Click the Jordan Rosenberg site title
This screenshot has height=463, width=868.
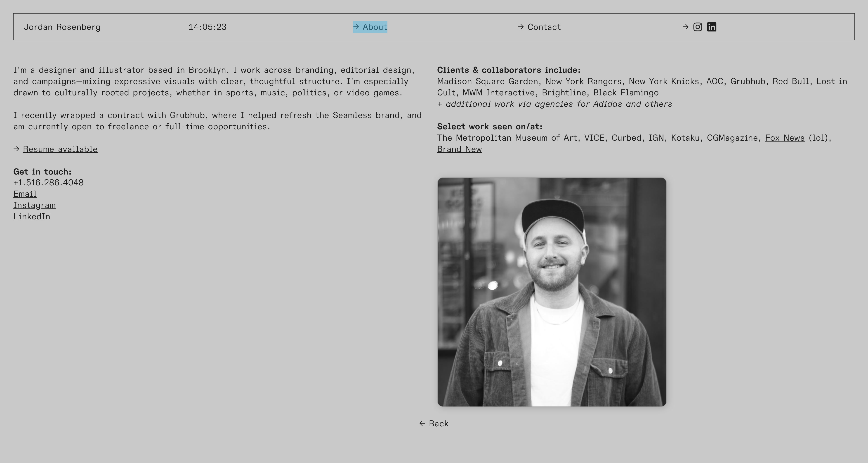click(62, 27)
